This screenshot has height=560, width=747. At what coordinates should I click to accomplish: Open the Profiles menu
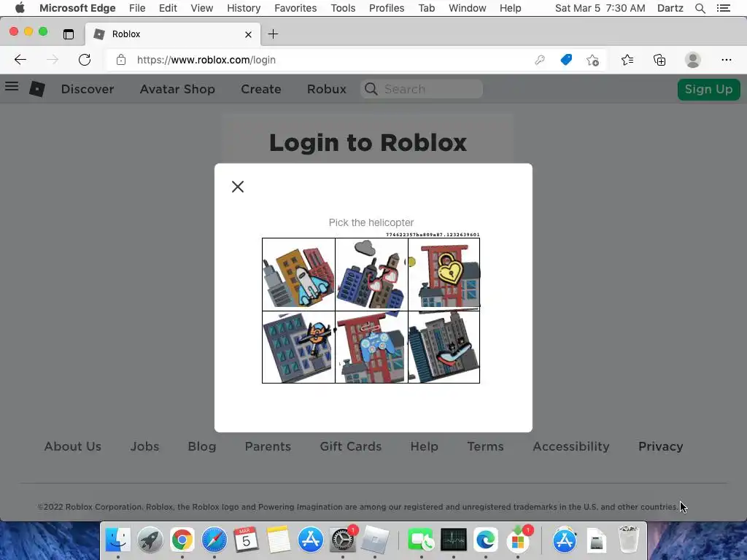[x=387, y=8]
